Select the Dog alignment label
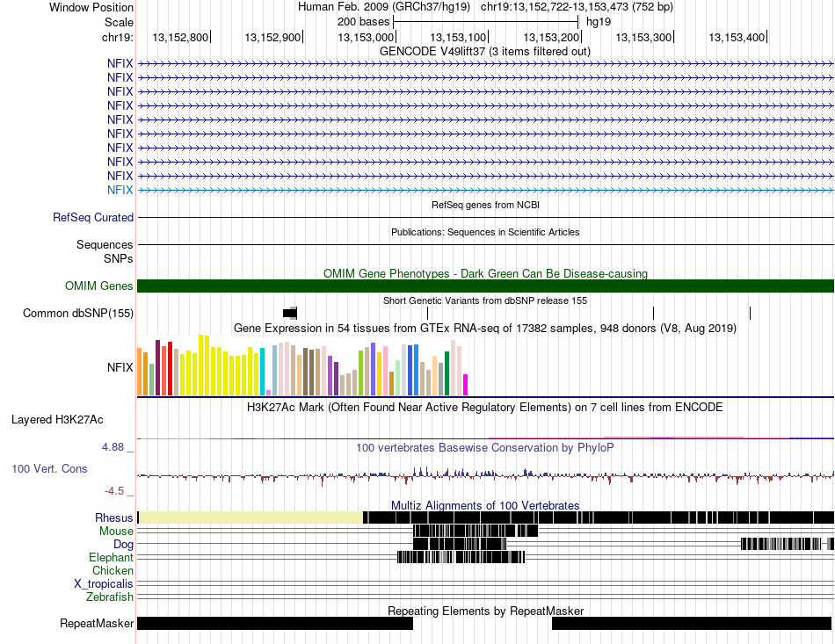Screen dimensions: 835x644 pyautogui.click(x=123, y=544)
